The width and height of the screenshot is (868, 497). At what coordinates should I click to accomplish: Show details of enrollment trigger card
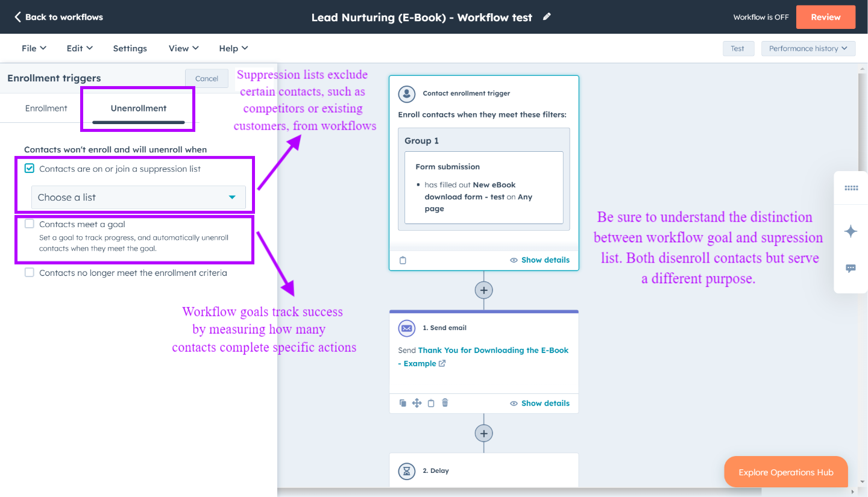(x=539, y=260)
